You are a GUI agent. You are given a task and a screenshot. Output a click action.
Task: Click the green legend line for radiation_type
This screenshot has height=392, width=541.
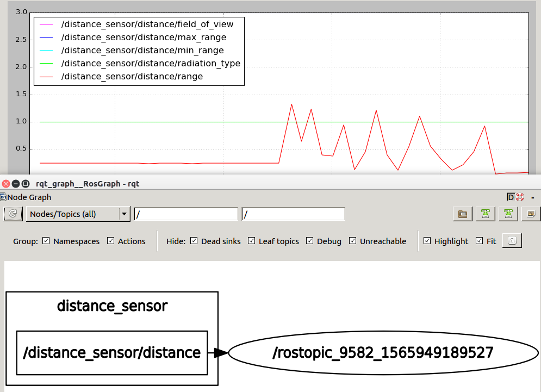[46, 64]
